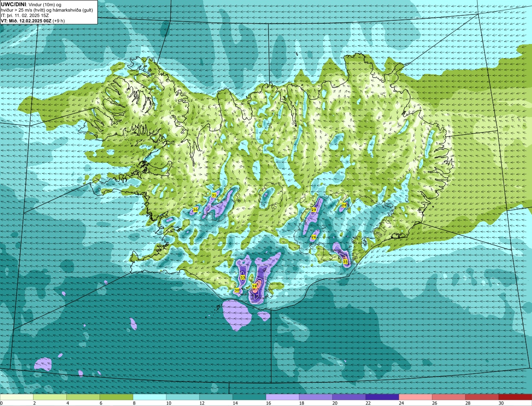Click the yellow 31 gust marker
This screenshot has height=406, width=532.
[x=214, y=195]
